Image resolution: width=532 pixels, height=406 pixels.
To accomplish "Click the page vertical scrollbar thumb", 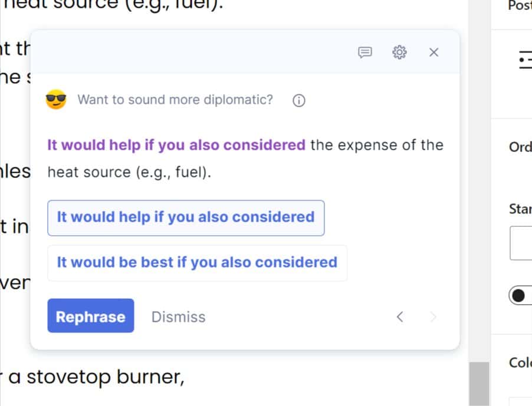I will click(x=479, y=384).
